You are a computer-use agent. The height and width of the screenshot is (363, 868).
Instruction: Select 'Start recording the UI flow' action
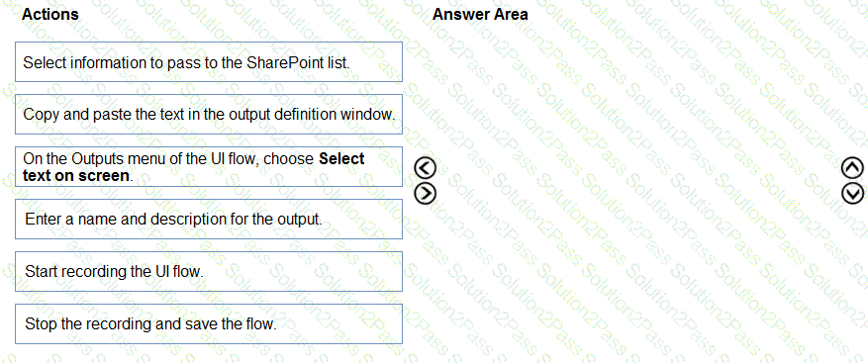tap(209, 271)
